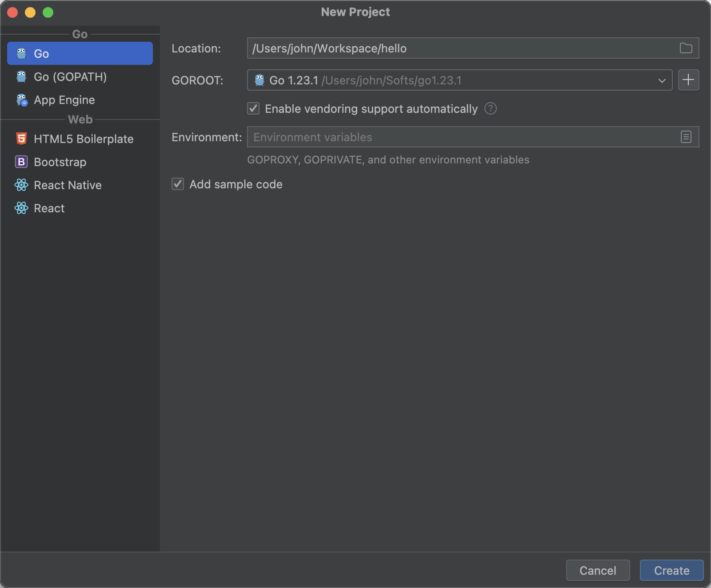Click the plus icon to add GOROOT SDK
This screenshot has width=711, height=588.
(688, 80)
